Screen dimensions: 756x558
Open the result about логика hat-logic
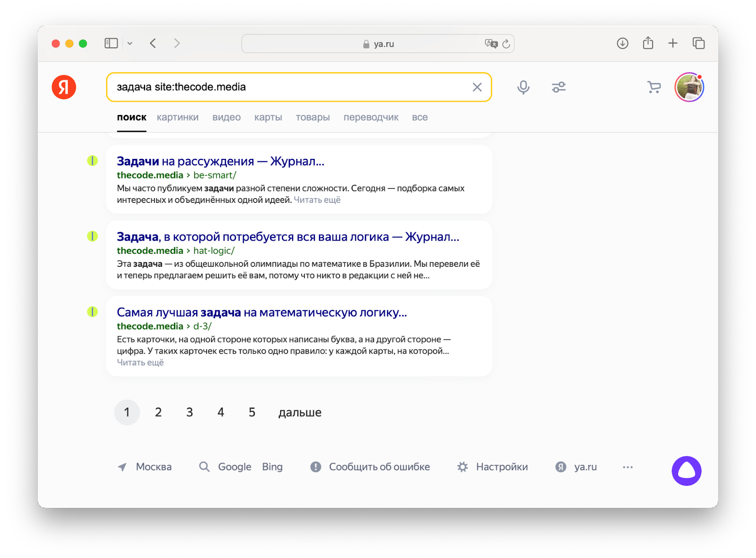point(288,237)
